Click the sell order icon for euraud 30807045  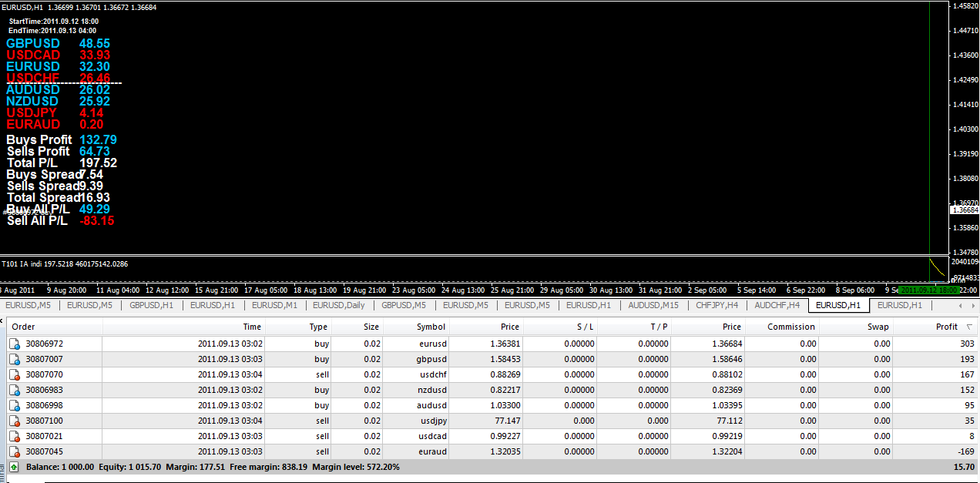click(x=15, y=451)
